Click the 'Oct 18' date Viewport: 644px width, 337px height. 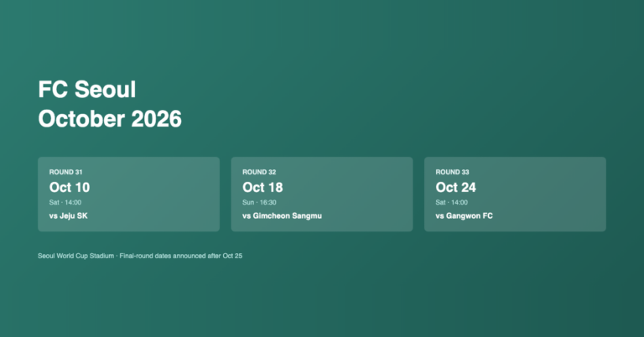click(x=262, y=187)
